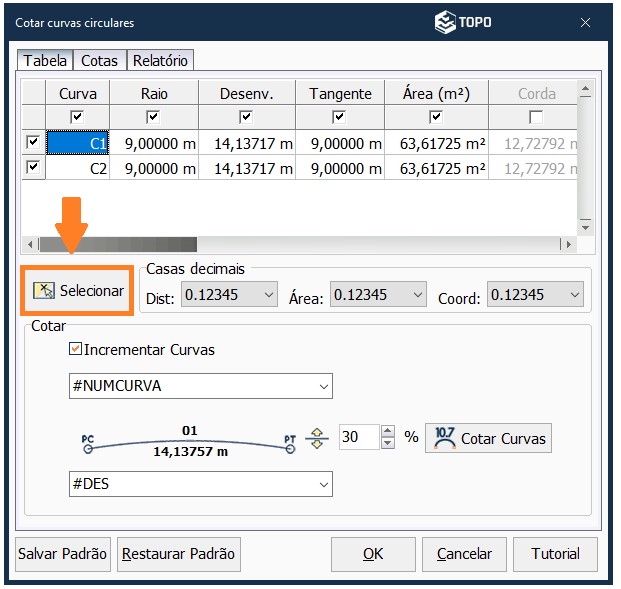The width and height of the screenshot is (621, 589).
Task: Close the Cotar curvas circulares dialog
Action: 585,22
